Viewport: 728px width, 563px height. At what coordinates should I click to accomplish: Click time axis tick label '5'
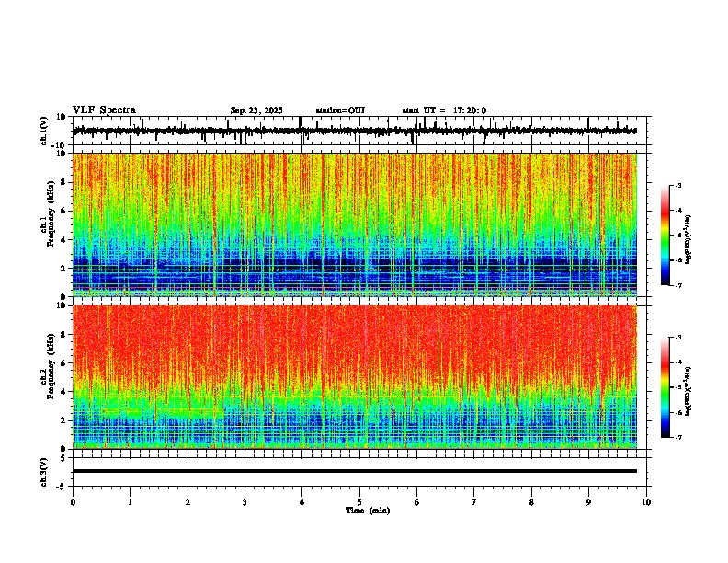tap(359, 502)
